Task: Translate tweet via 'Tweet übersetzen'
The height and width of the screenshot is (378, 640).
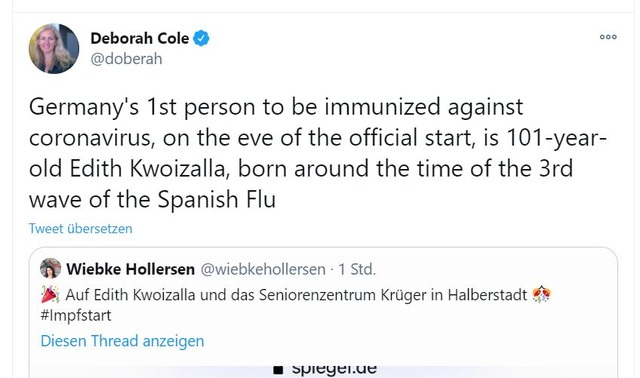Action: [x=80, y=228]
